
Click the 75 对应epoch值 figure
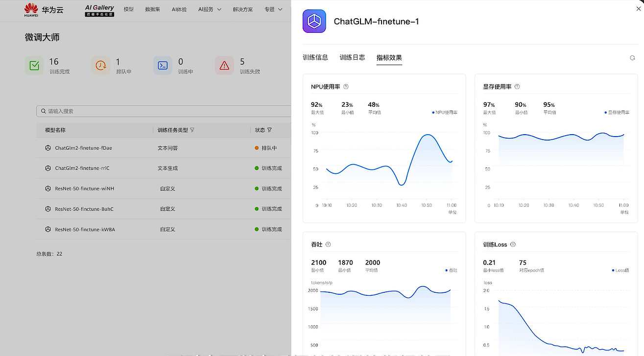[x=523, y=262]
